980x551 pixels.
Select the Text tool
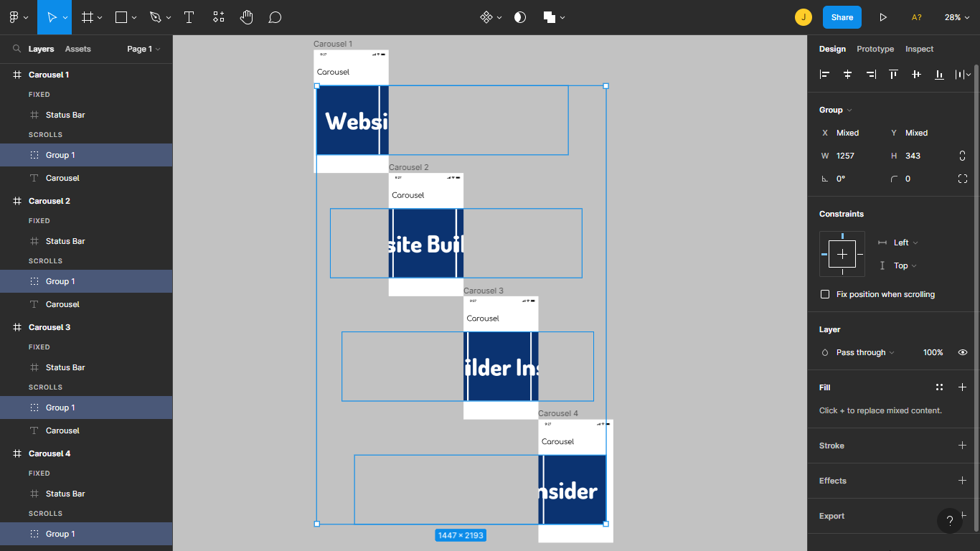pyautogui.click(x=189, y=17)
